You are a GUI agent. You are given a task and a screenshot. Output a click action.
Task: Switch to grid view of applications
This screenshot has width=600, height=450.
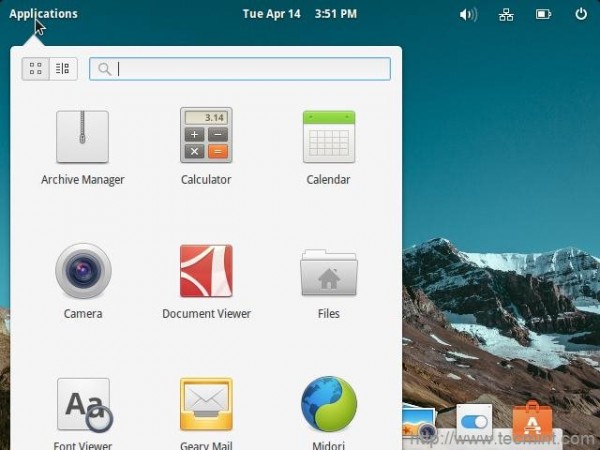click(x=36, y=69)
